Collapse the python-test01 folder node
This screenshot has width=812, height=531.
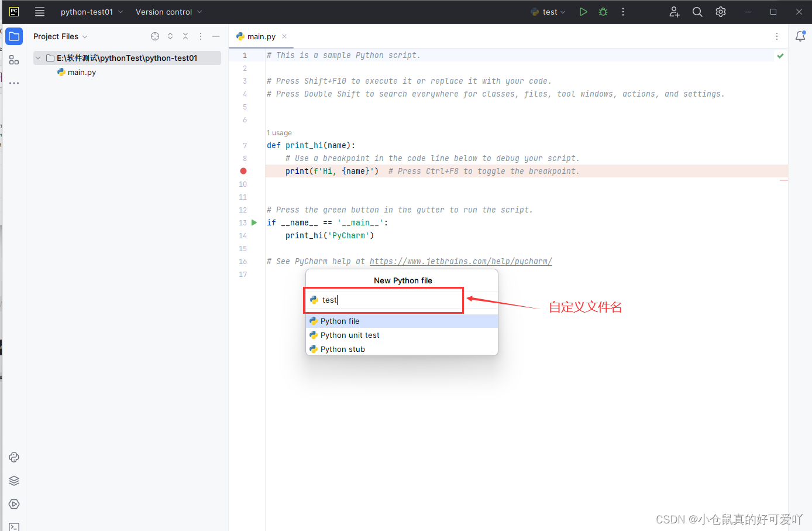[38, 58]
